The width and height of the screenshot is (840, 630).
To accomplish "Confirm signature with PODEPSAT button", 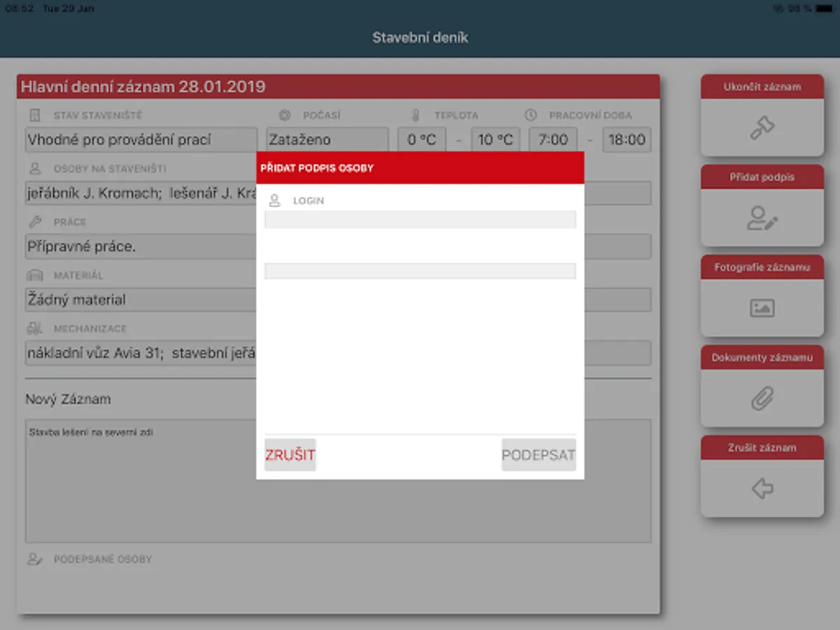I will [x=538, y=455].
